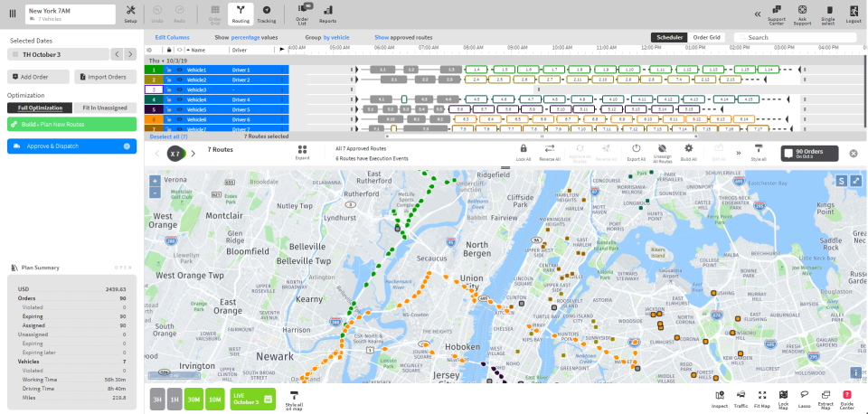Toggle visibility eye for Vehicle1
Image resolution: width=868 pixels, height=414 pixels.
[x=179, y=70]
